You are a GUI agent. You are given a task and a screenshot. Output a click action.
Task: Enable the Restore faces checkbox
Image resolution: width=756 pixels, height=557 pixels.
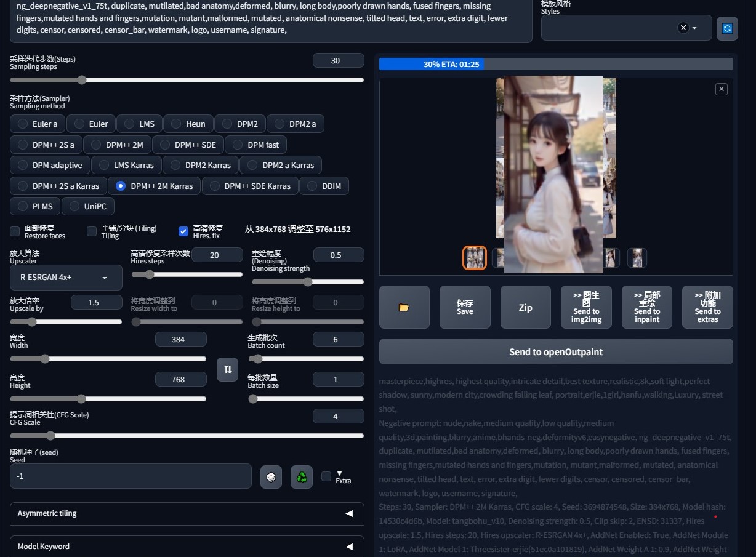pos(15,231)
